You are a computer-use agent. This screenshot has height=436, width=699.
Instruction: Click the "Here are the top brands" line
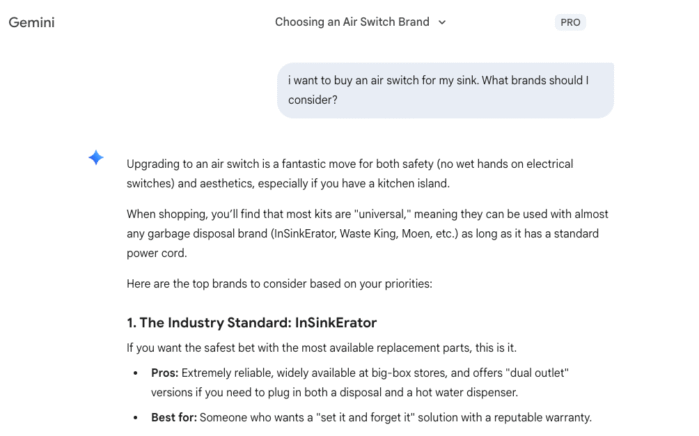(276, 284)
